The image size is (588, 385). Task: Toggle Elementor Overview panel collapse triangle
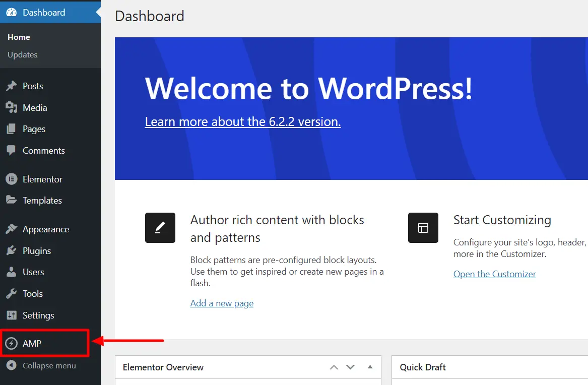(370, 367)
